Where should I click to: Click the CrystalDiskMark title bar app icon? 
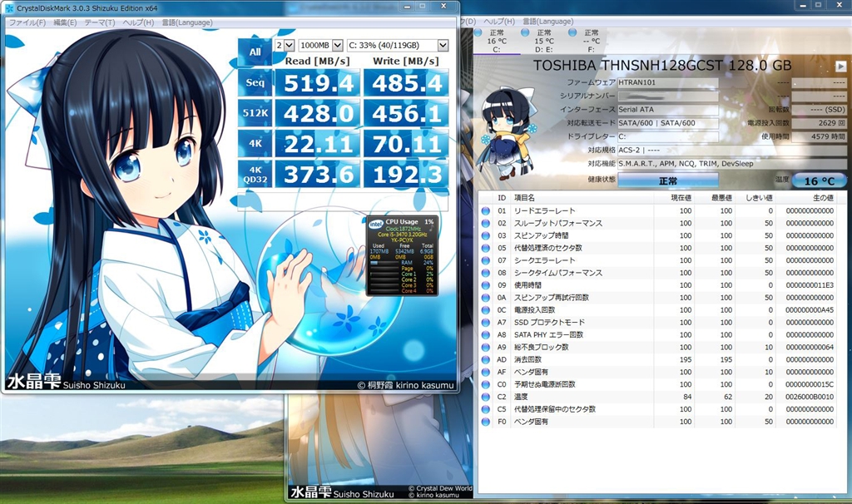pos(9,8)
